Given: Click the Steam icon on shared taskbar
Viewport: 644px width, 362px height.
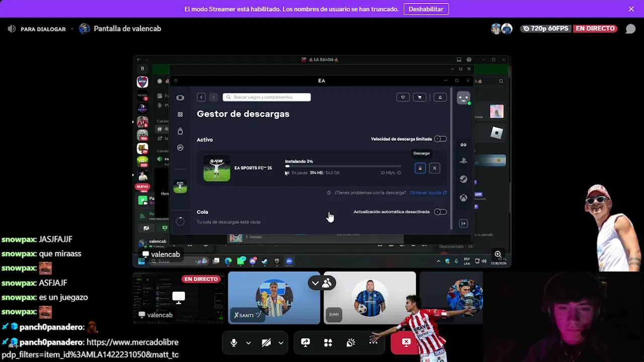Looking at the screenshot, I should 265,261.
